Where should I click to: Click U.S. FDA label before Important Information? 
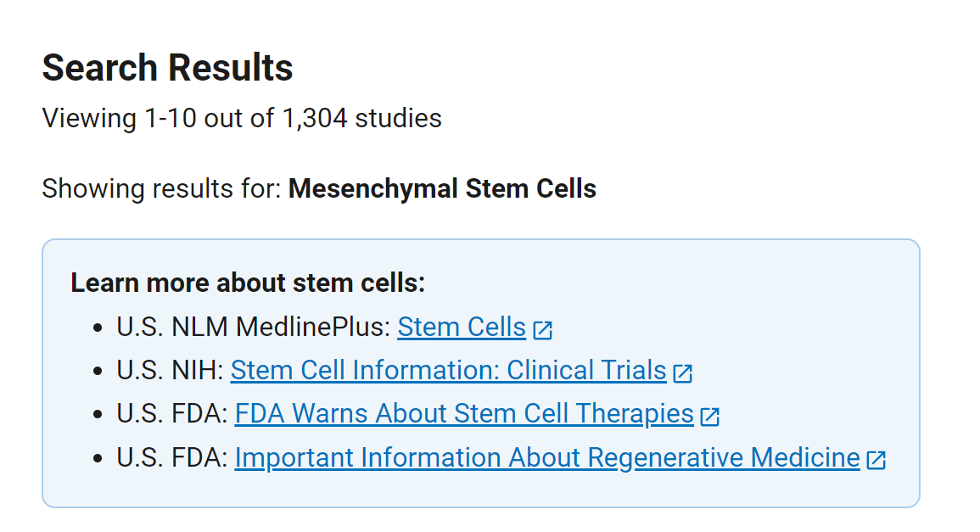172,458
